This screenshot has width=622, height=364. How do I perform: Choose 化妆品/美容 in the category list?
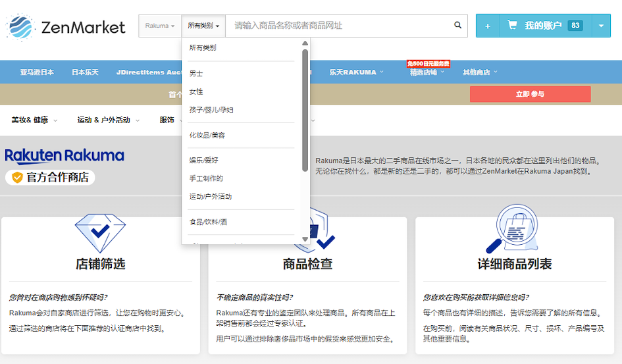coord(207,136)
